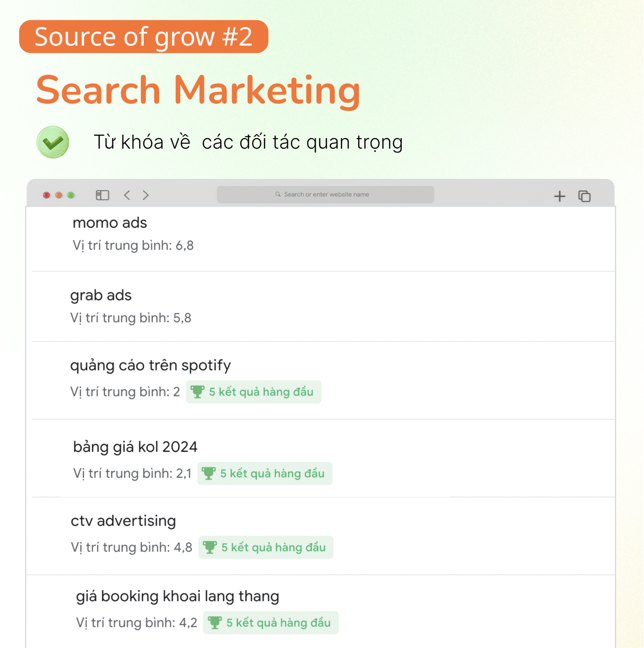Screen dimensions: 644x648
Task: Click trophy icon under bảng giá kol 2024
Action: (x=208, y=473)
